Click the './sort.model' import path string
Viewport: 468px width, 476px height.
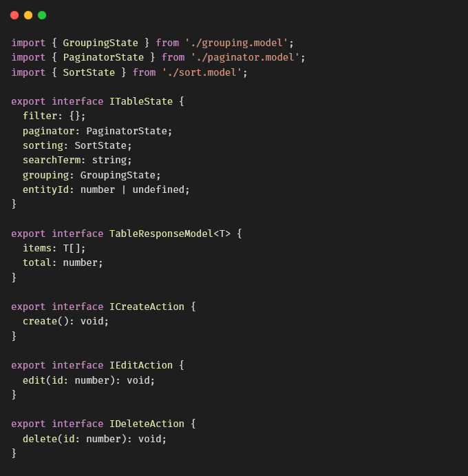[202, 72]
